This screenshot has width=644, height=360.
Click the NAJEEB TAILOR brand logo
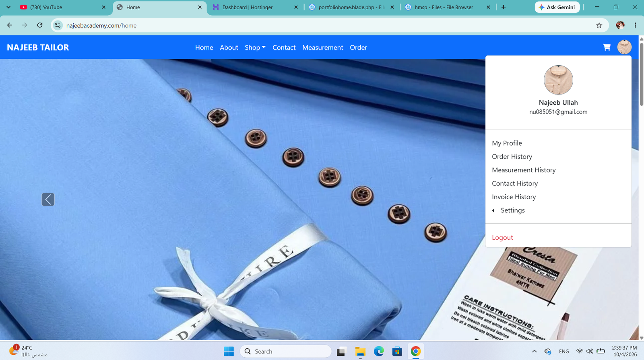38,47
